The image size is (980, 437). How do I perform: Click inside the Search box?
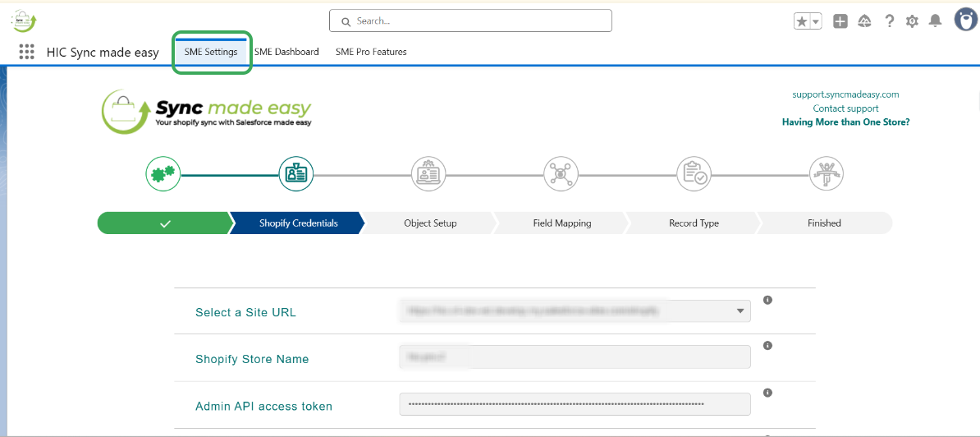pyautogui.click(x=470, y=21)
